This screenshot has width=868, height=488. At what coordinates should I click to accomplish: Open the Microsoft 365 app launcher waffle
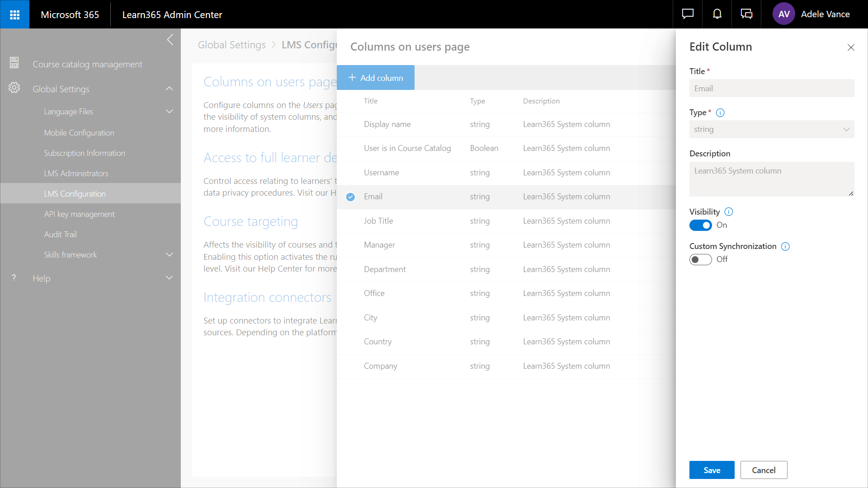click(14, 14)
